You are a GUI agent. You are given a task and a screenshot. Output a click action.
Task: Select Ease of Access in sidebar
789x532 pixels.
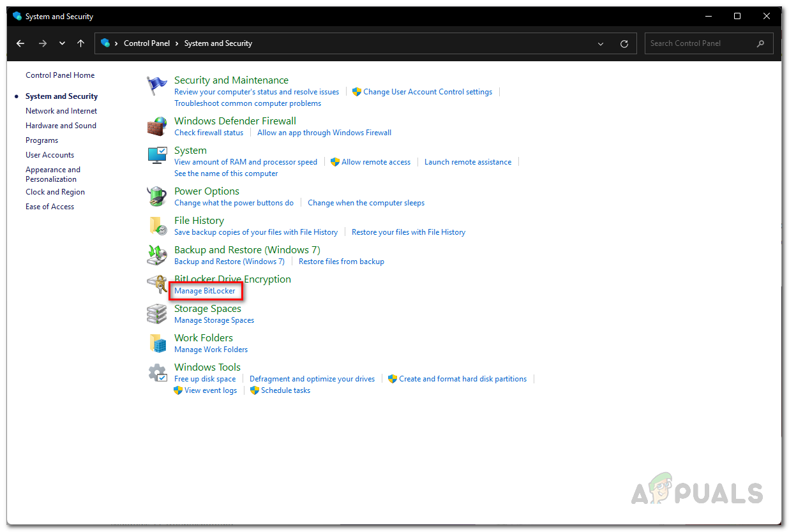(50, 207)
